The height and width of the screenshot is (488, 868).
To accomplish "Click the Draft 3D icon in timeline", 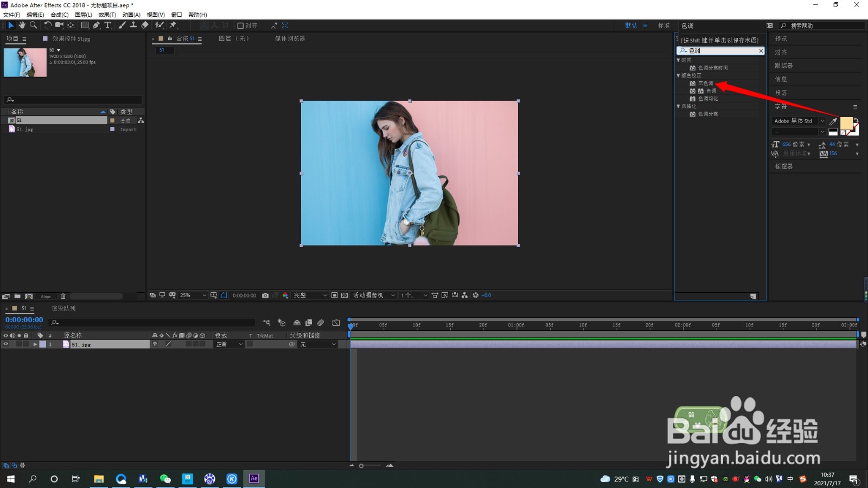I will (x=282, y=323).
